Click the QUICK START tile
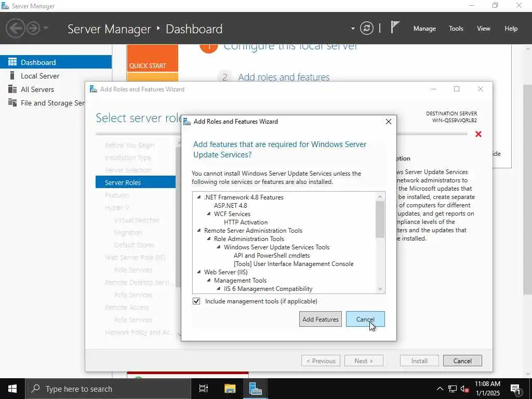This screenshot has height=399, width=532. click(x=152, y=58)
